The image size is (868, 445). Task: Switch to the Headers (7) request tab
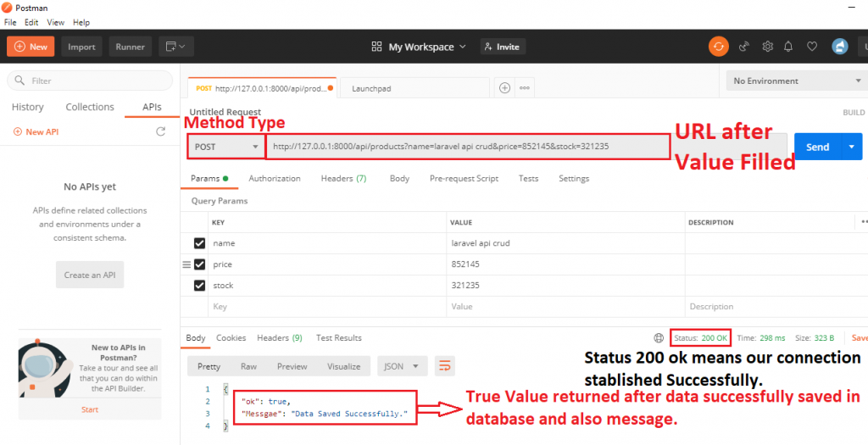tap(343, 179)
